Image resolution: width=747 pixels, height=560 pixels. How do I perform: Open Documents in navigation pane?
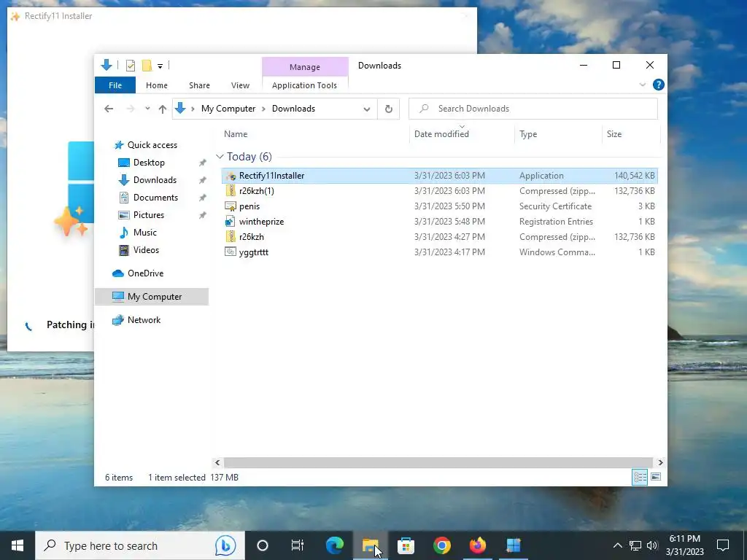click(x=155, y=198)
